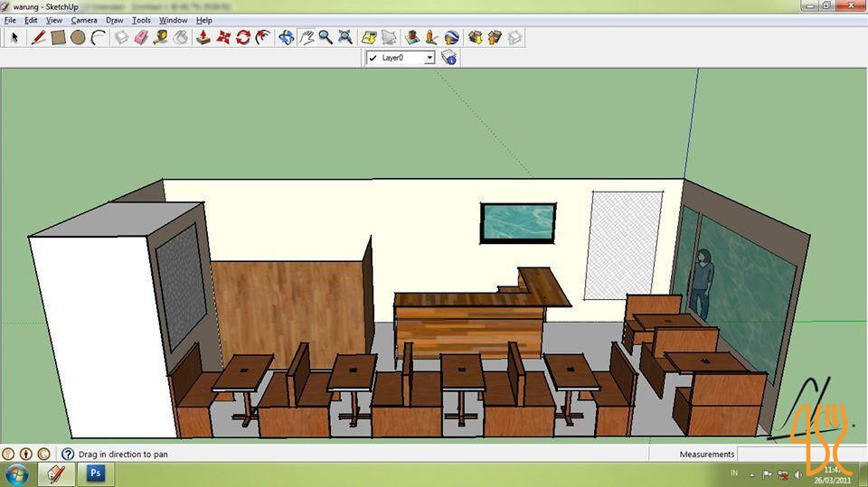Choose the Rectangle drawing tool
This screenshot has width=868, height=487.
pos(58,38)
